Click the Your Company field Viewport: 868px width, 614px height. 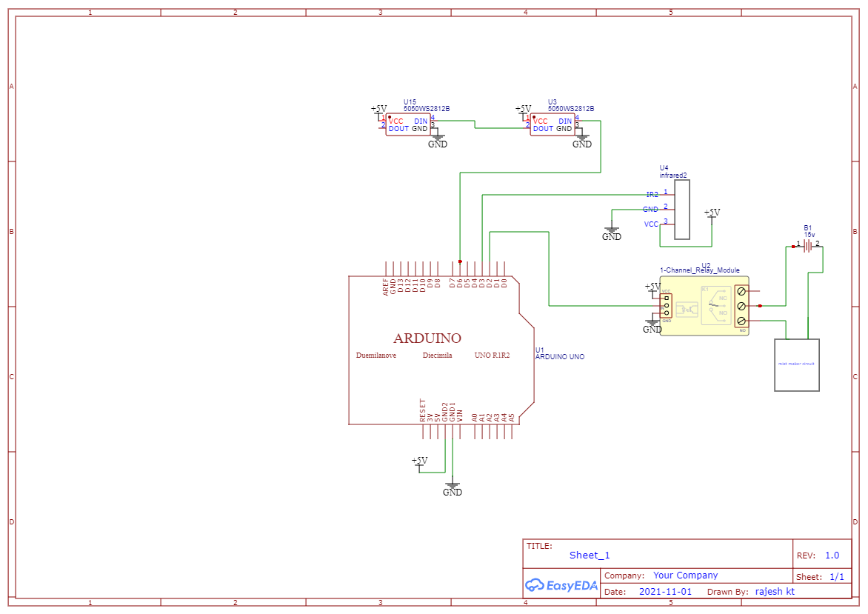[685, 575]
